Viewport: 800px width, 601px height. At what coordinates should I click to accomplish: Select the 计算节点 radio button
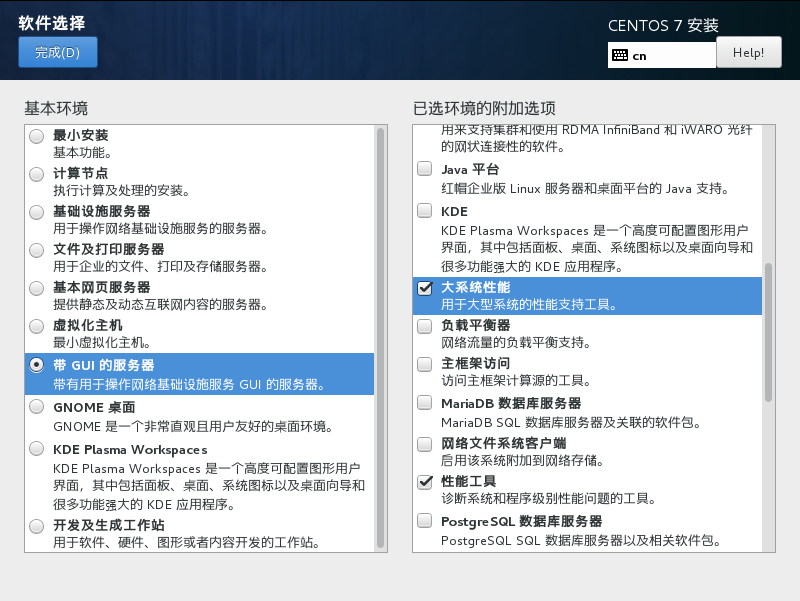37,174
